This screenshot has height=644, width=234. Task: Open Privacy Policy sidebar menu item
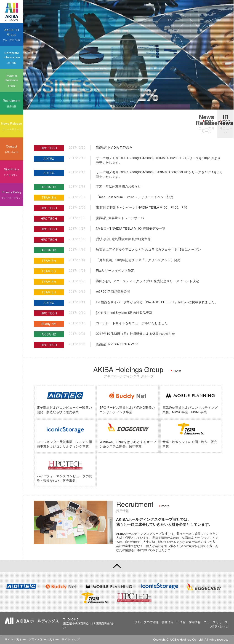pyautogui.click(x=11, y=195)
